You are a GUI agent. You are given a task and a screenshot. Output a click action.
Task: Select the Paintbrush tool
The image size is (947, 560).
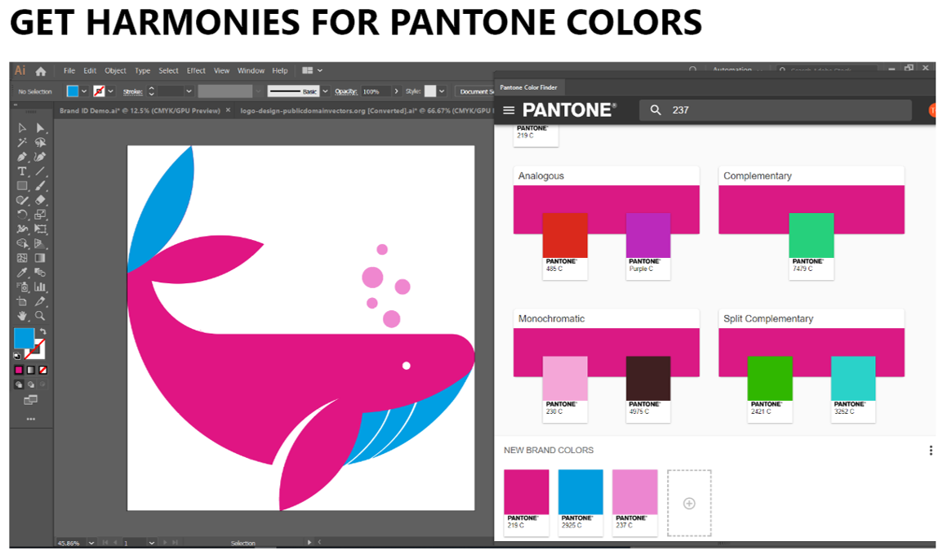pyautogui.click(x=41, y=186)
